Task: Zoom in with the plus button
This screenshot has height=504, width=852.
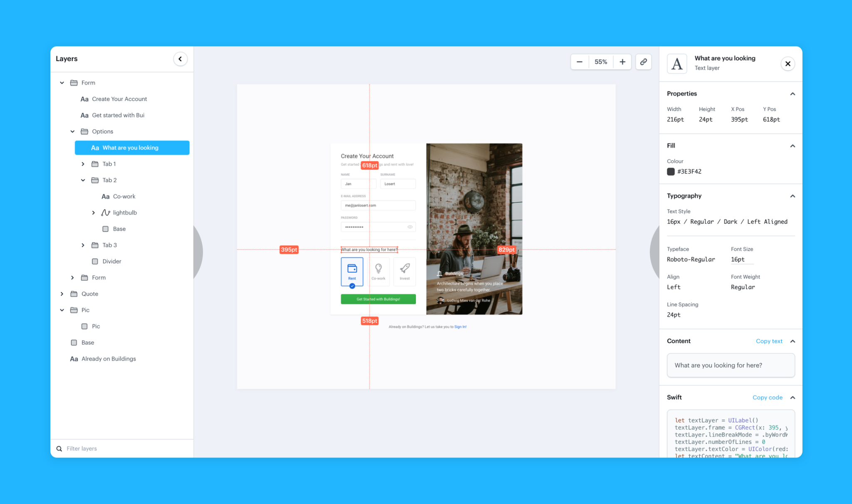Action: tap(622, 62)
